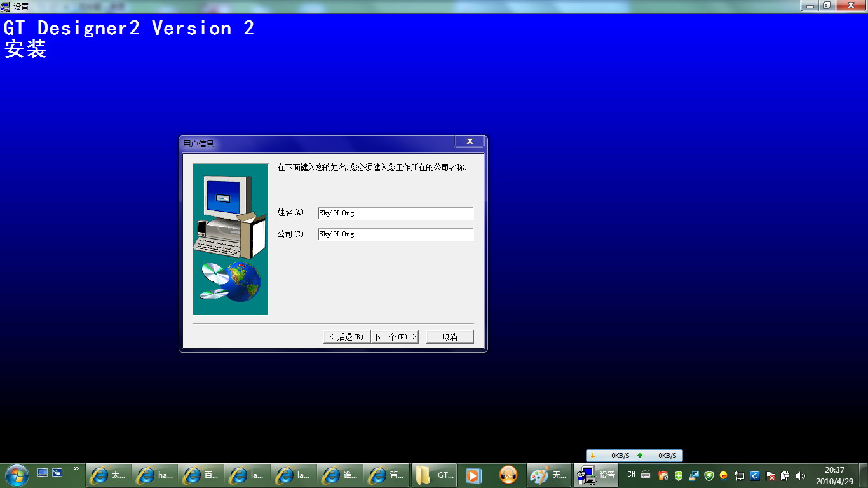The image size is (868, 488).
Task: Select the 设置 installer taskbar button
Action: (x=596, y=475)
